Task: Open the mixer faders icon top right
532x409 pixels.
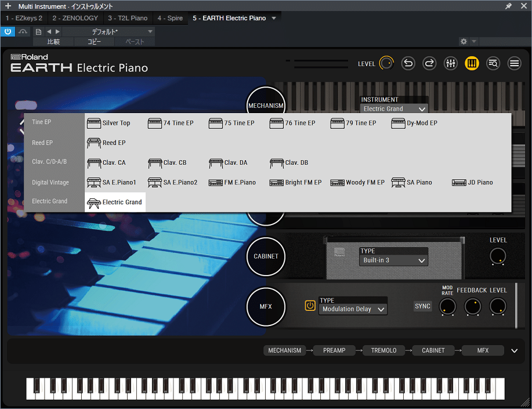Action: point(451,63)
